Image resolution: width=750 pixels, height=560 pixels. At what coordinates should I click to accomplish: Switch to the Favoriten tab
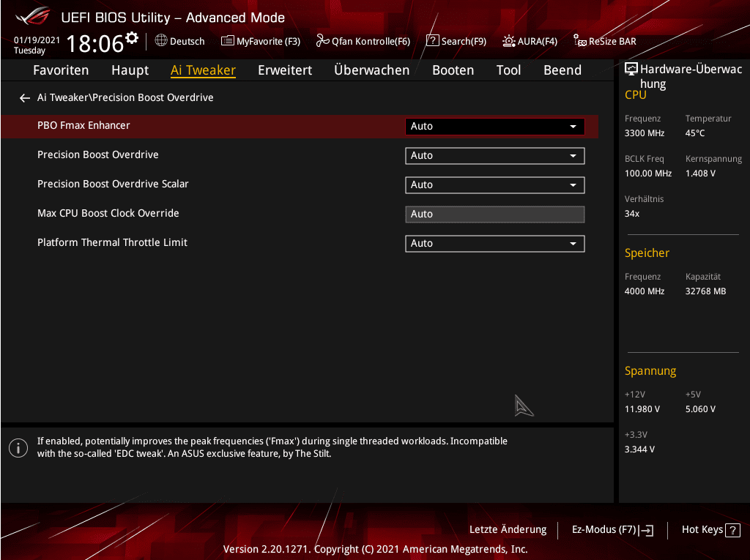61,70
